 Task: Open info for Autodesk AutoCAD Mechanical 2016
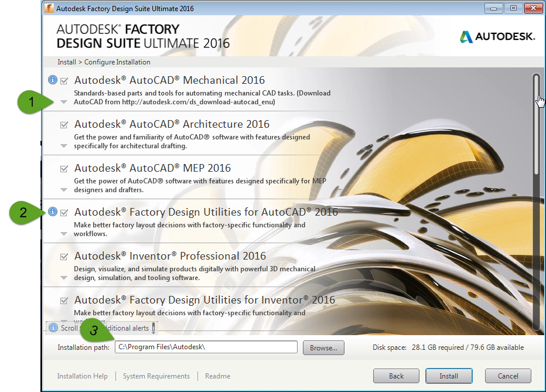(53, 80)
